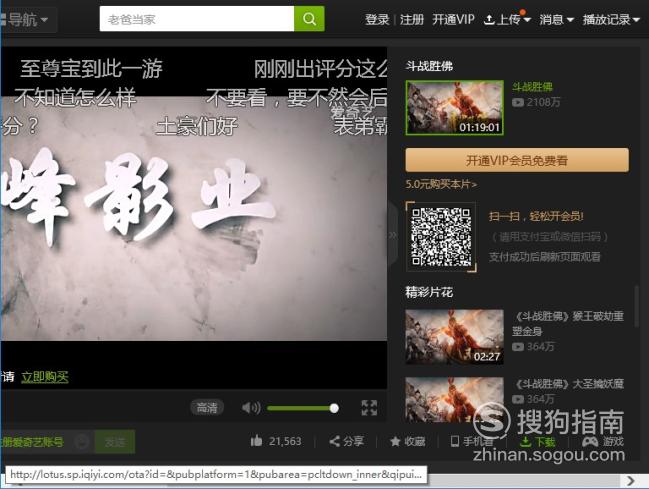The height and width of the screenshot is (489, 649).
Task: Click the 游戏 gamepad icon
Action: click(x=589, y=441)
